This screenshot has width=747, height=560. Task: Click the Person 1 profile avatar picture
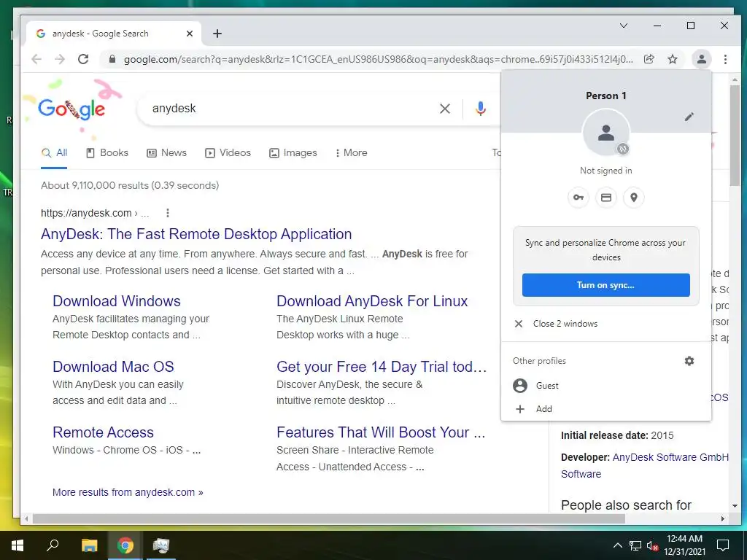click(606, 133)
